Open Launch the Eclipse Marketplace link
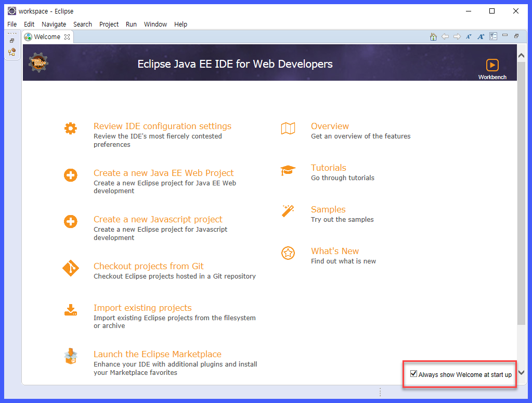Screen dimensions: 532x403 pos(158,354)
